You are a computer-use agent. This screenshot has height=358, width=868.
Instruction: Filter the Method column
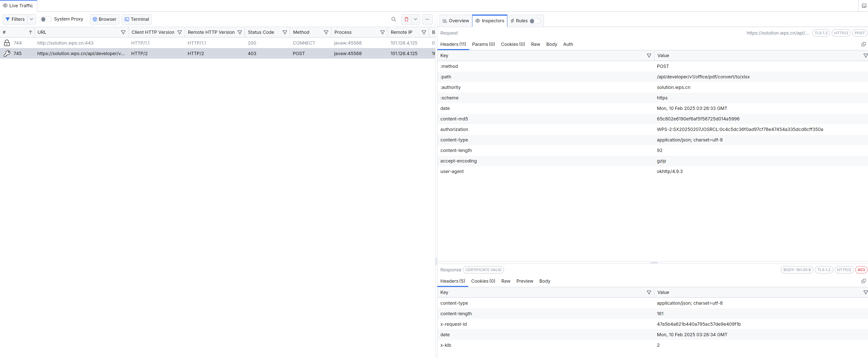(x=326, y=32)
